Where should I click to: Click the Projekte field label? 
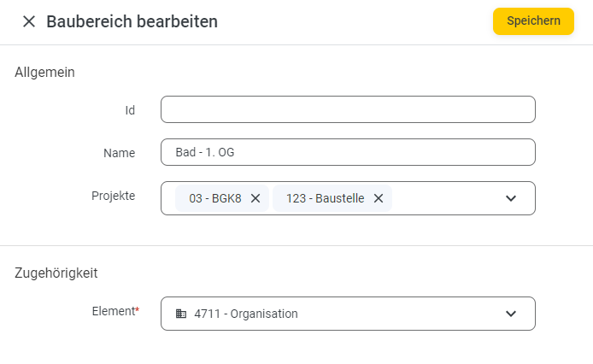(113, 196)
